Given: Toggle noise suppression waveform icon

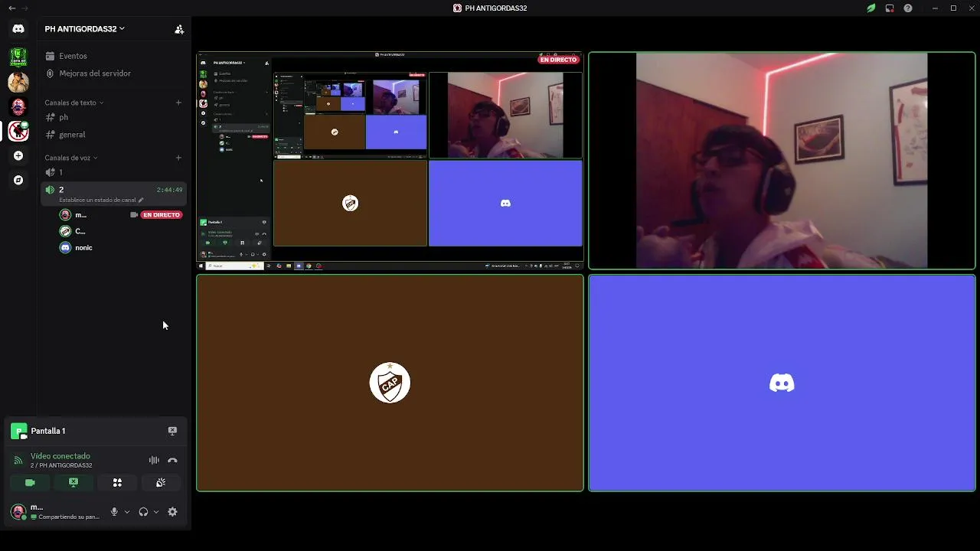Looking at the screenshot, I should pyautogui.click(x=154, y=461).
